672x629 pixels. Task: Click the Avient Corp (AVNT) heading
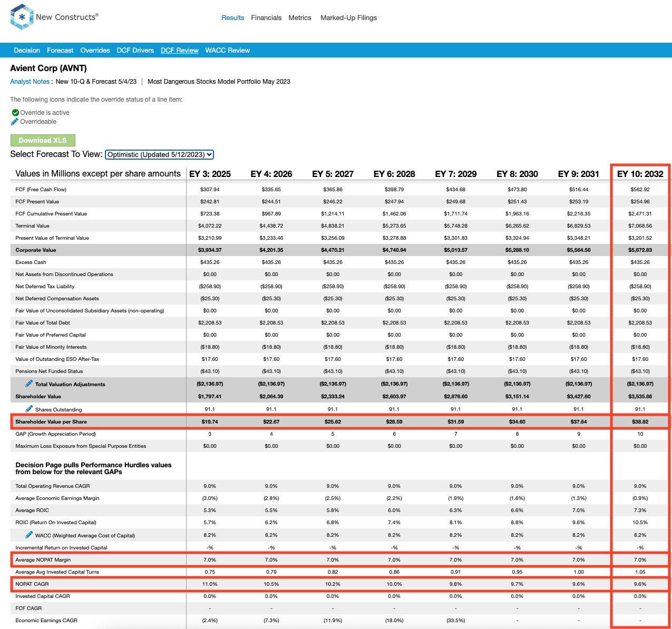[48, 68]
